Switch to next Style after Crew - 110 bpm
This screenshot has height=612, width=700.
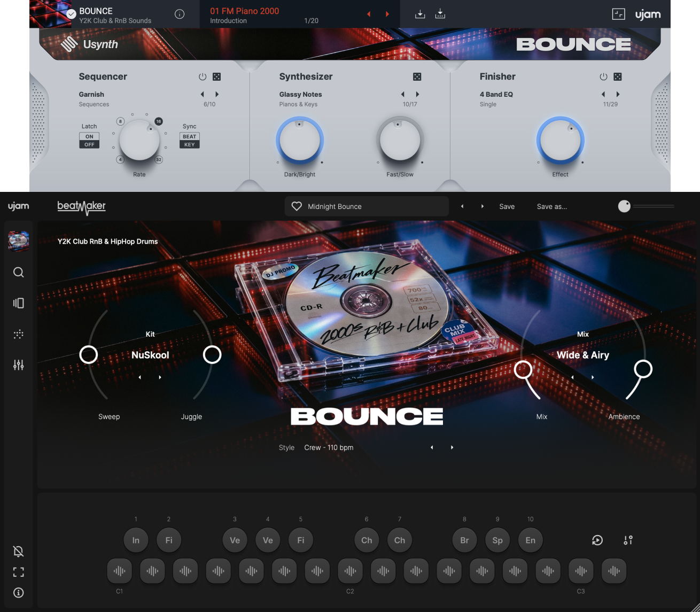452,447
